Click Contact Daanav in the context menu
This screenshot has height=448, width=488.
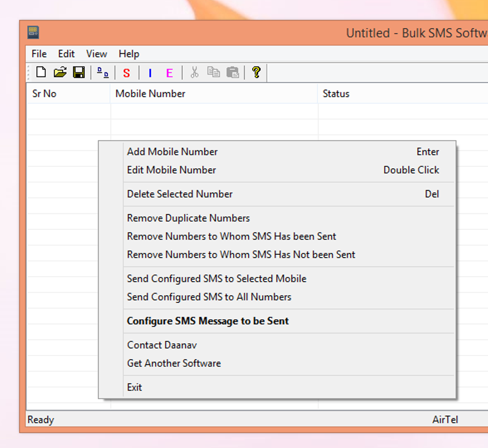point(162,345)
